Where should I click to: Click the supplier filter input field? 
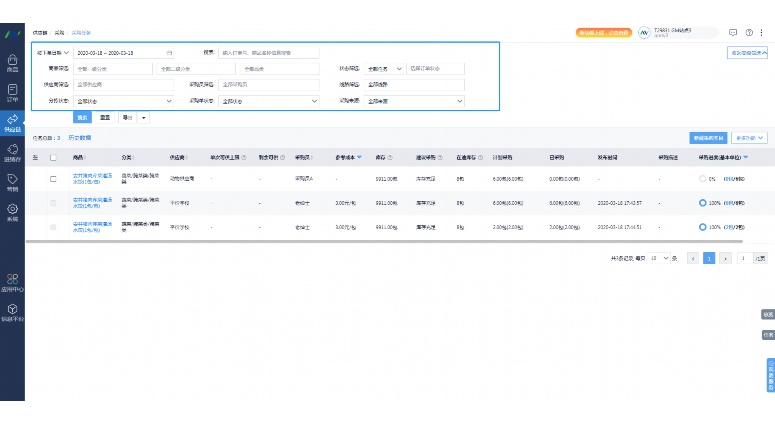(124, 85)
